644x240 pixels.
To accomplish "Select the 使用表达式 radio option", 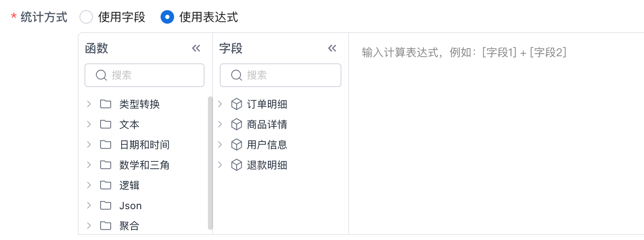I will pos(167,17).
